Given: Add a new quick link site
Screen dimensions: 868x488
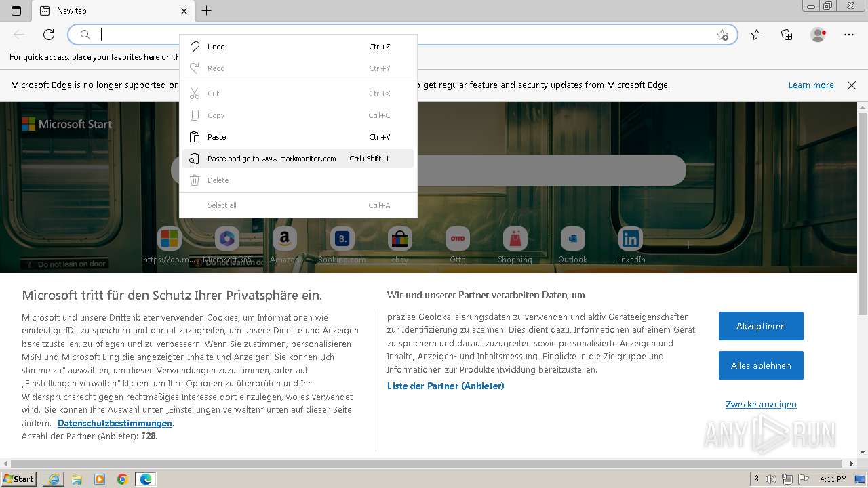Looking at the screenshot, I should pyautogui.click(x=688, y=245).
